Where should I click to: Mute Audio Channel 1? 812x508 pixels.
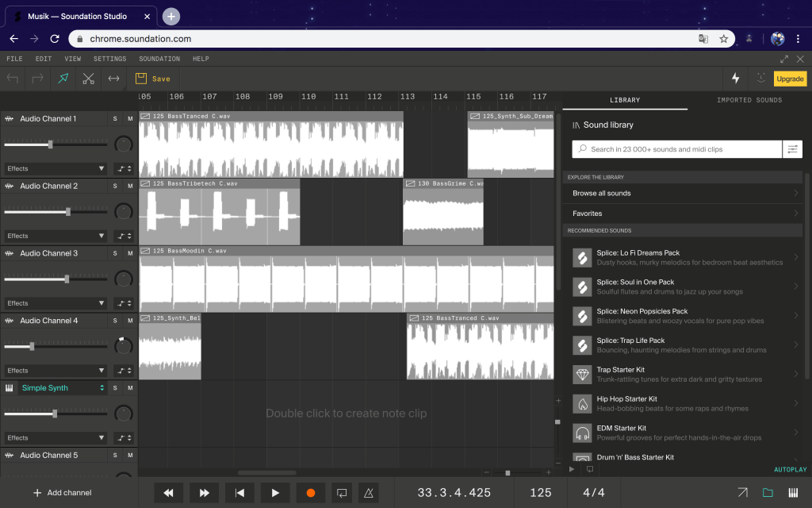(x=130, y=119)
